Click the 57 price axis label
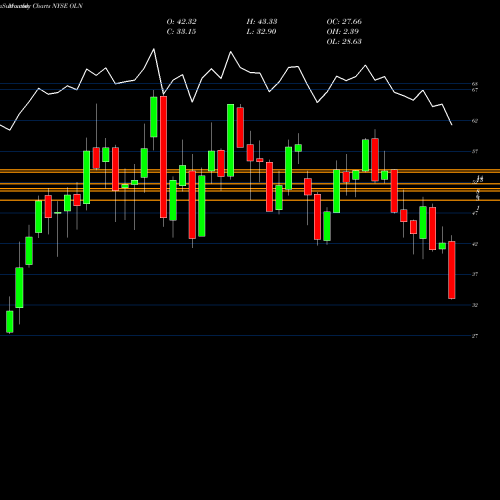Viewport: 500px width, 500px height. pos(475,151)
